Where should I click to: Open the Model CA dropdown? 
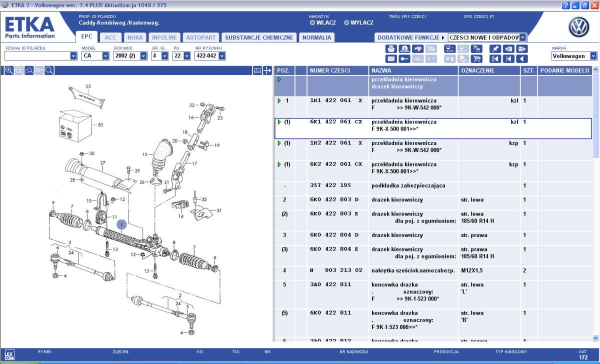tap(105, 56)
